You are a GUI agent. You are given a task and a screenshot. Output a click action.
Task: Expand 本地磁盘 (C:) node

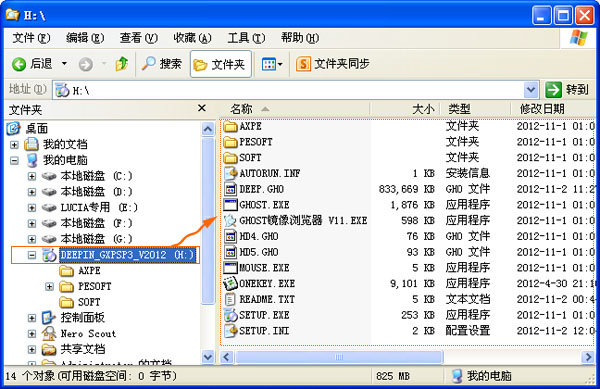32,176
